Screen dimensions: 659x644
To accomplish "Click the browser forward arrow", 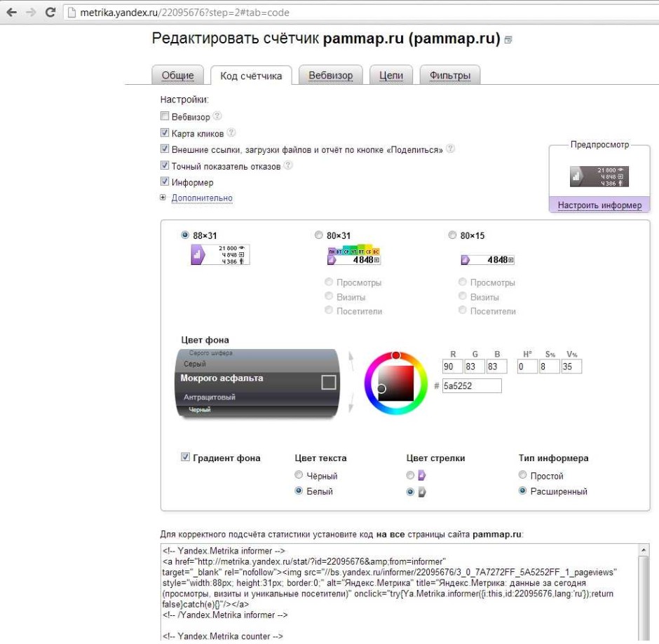I will point(31,13).
